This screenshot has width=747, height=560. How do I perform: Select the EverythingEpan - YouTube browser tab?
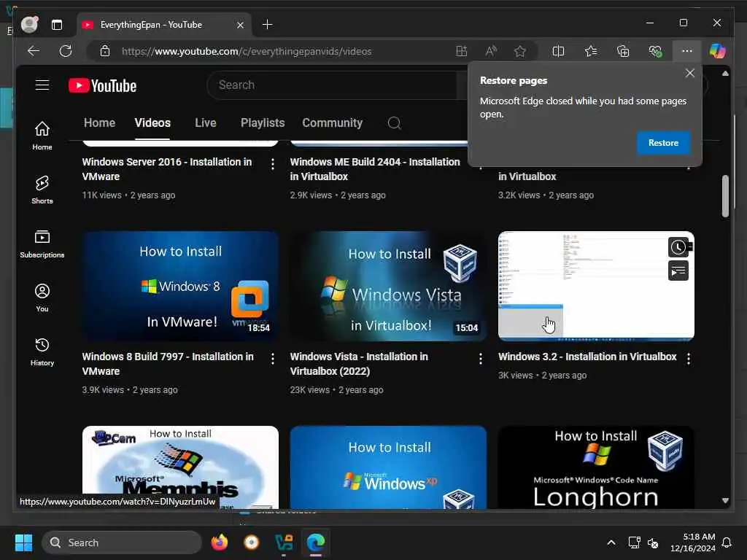(164, 25)
